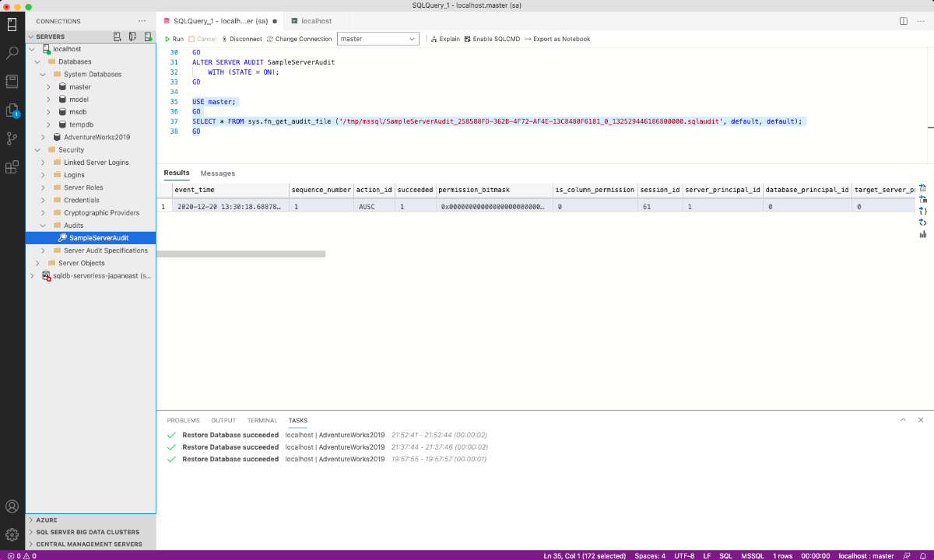Collapse the Security folder

37,150
